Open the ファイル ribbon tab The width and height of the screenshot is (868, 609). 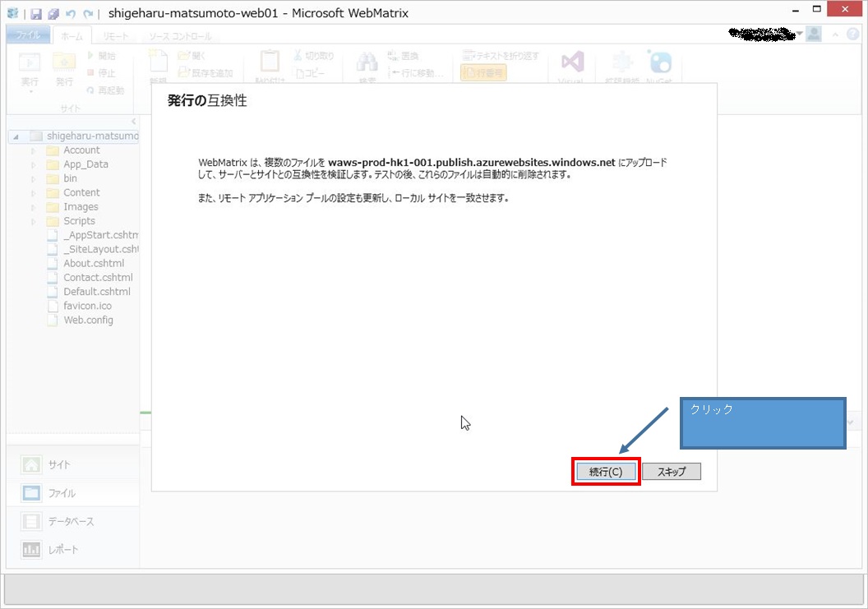point(28,35)
